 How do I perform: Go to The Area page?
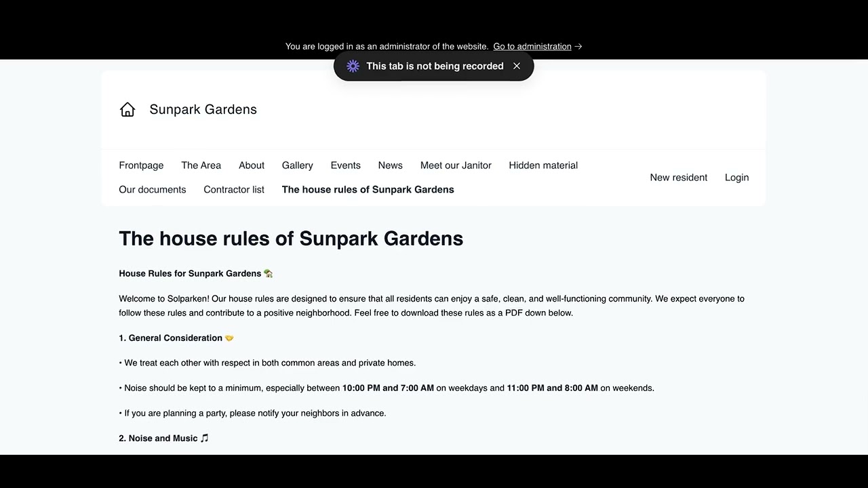(201, 165)
